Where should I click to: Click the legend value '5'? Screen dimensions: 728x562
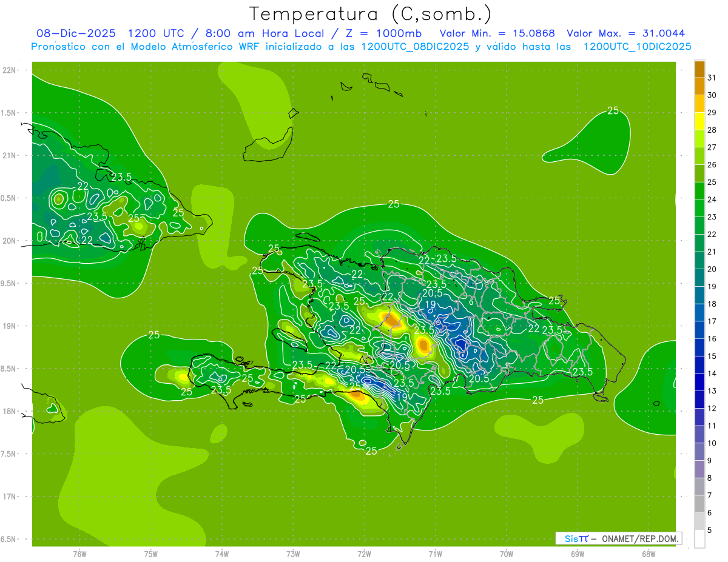710,530
